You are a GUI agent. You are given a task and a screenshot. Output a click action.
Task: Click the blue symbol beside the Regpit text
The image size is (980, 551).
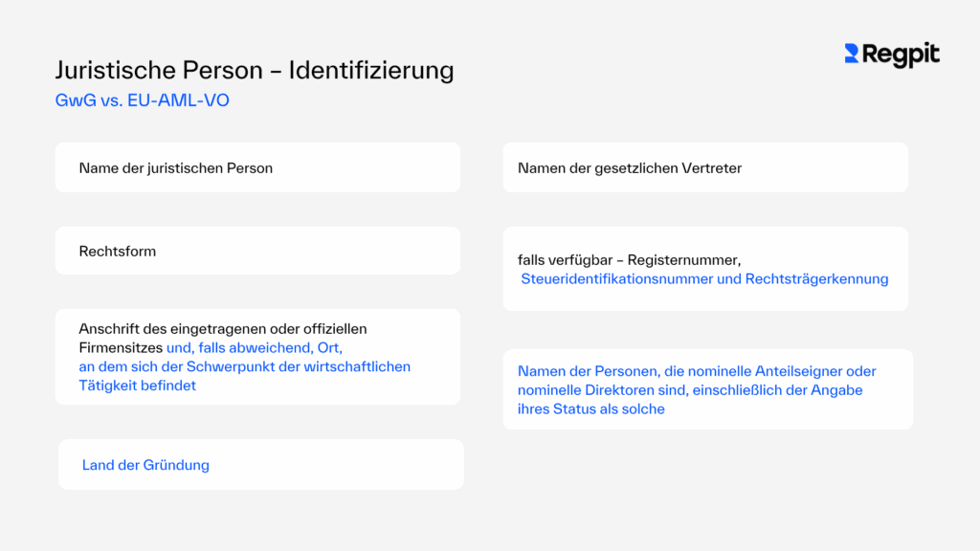851,55
